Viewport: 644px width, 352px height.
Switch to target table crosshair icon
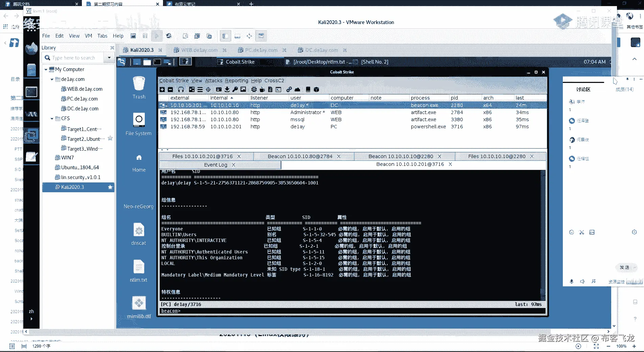coord(208,89)
